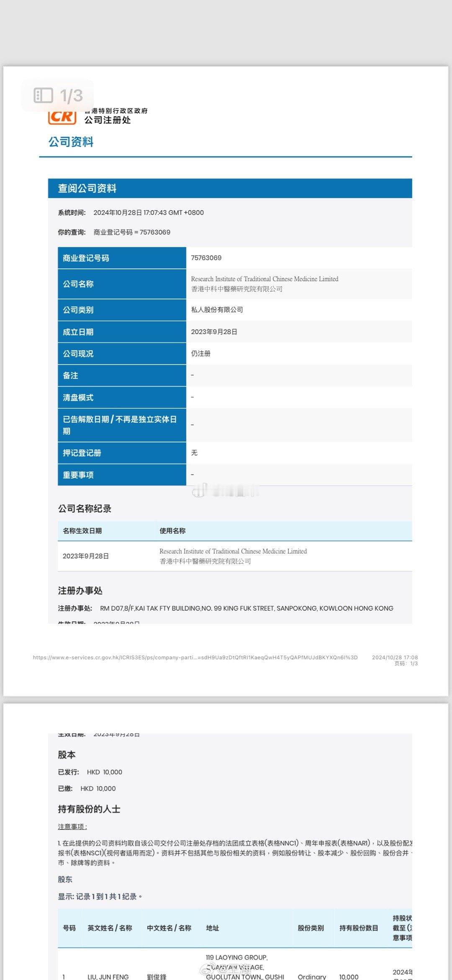Click the 重要事项 table label cell
The width and height of the screenshot is (452, 980).
(x=122, y=475)
